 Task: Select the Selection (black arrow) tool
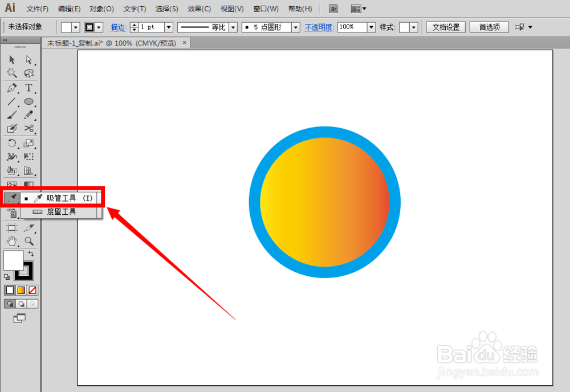click(12, 60)
